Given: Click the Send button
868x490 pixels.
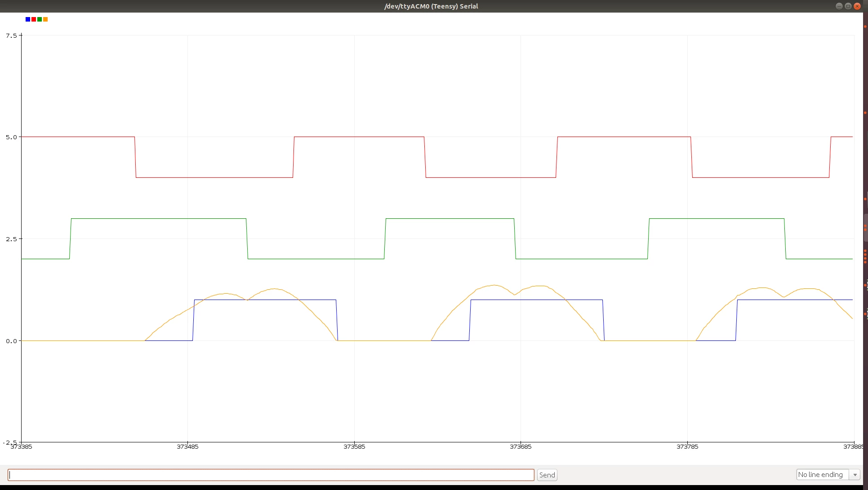Looking at the screenshot, I should pos(547,475).
